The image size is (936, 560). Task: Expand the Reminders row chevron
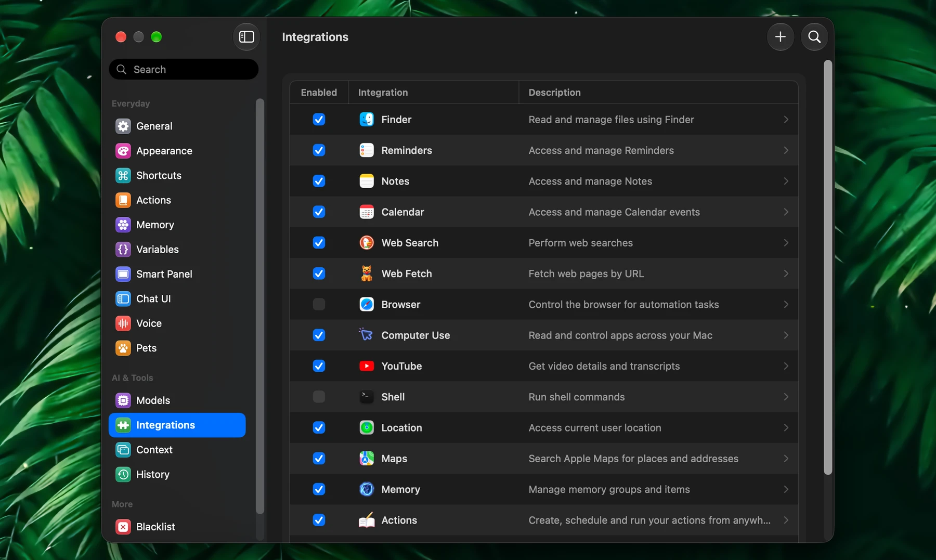click(786, 150)
